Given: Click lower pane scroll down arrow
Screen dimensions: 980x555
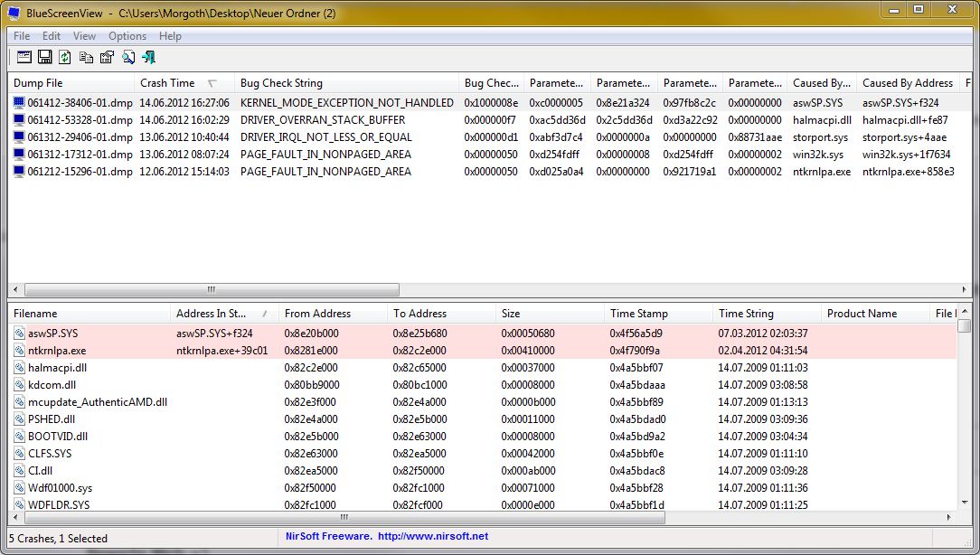Looking at the screenshot, I should tap(965, 503).
